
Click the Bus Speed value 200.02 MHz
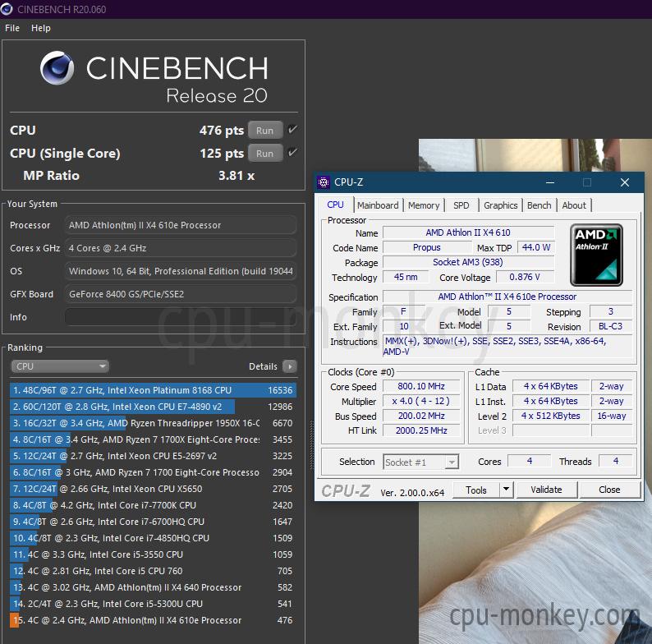[x=421, y=416]
